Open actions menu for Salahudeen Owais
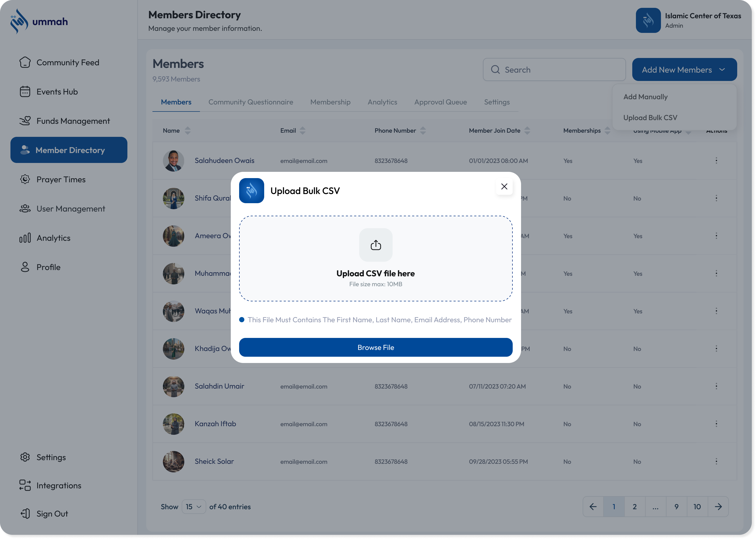Image resolution: width=756 pixels, height=539 pixels. (716, 161)
